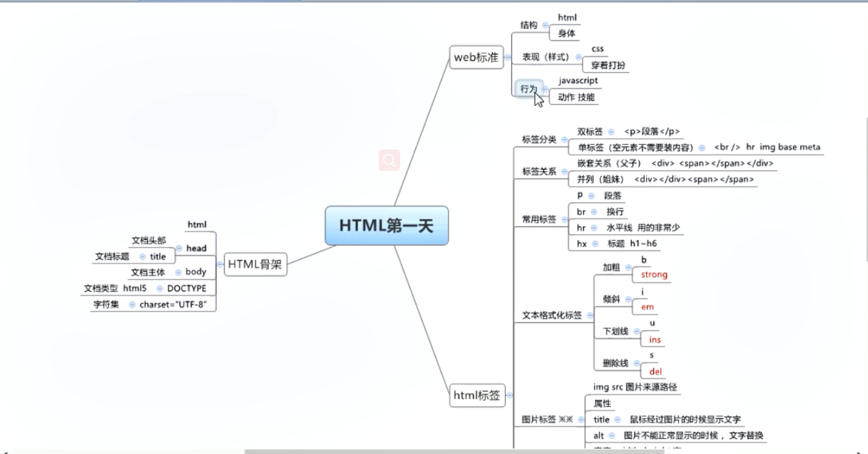The width and height of the screenshot is (868, 454).
Task: Collapse the html标签 branch
Action: coord(509,395)
